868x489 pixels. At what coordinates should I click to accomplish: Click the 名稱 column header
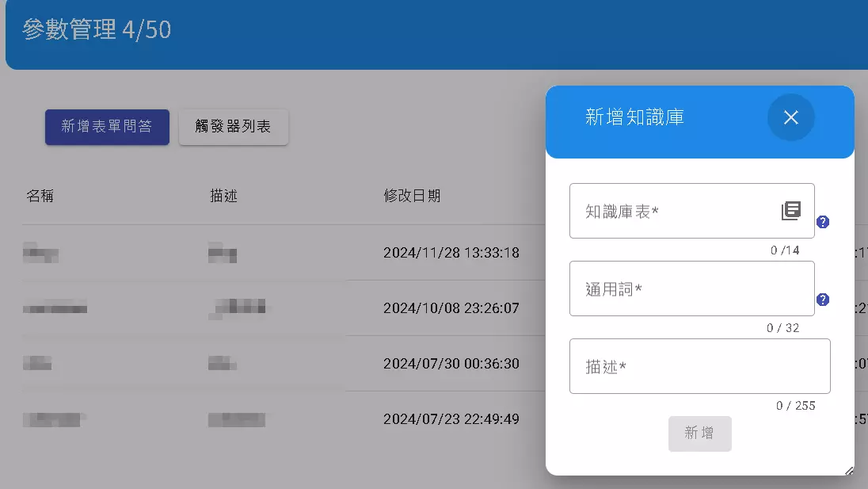(40, 196)
